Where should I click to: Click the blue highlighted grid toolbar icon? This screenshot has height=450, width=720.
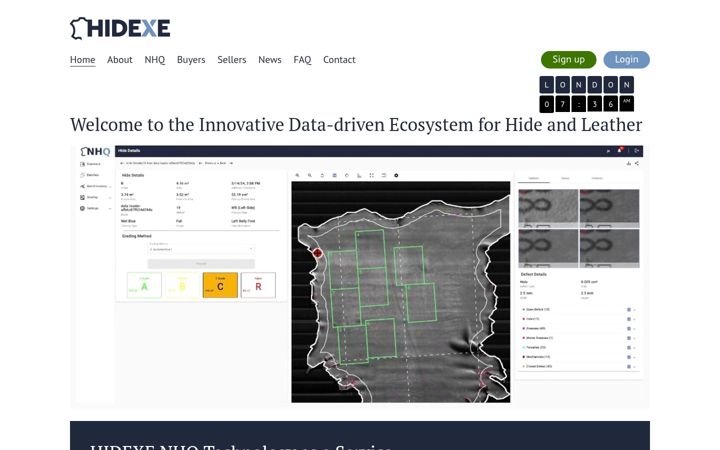(334, 175)
